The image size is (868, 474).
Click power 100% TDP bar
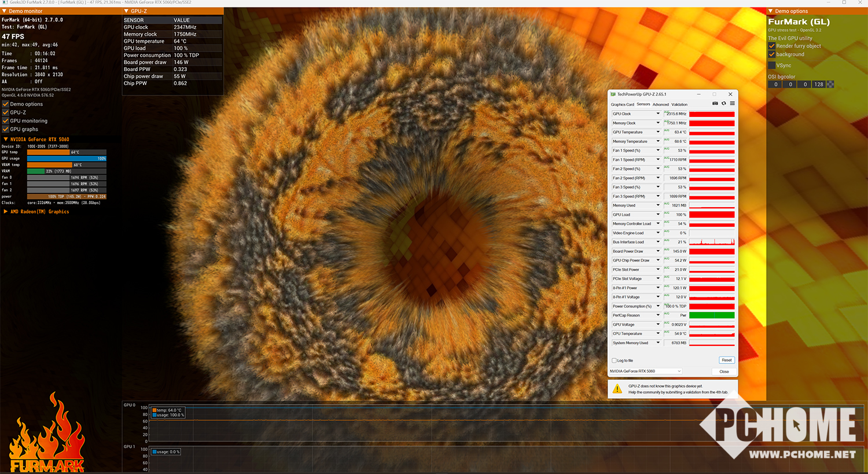click(x=67, y=197)
